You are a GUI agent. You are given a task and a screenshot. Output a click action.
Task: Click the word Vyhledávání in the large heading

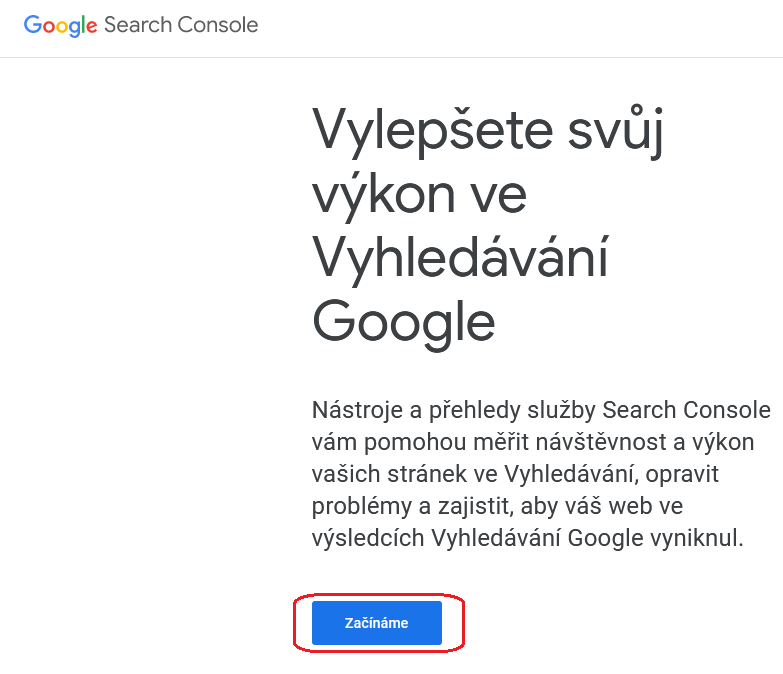coord(461,257)
